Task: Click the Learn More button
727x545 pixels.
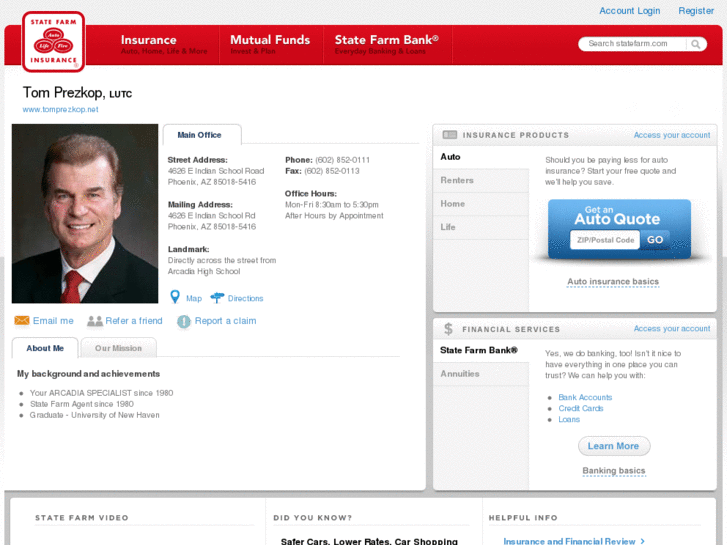Action: [613, 446]
